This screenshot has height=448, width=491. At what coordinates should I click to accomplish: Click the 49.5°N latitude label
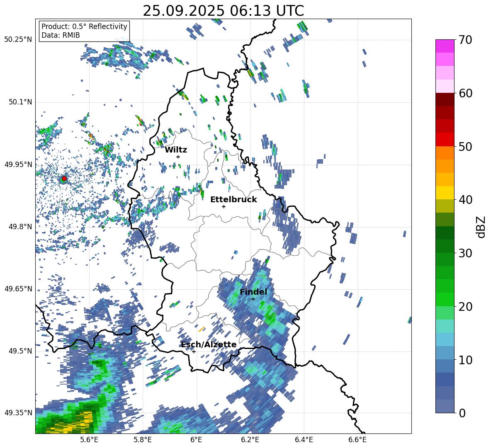click(x=20, y=351)
